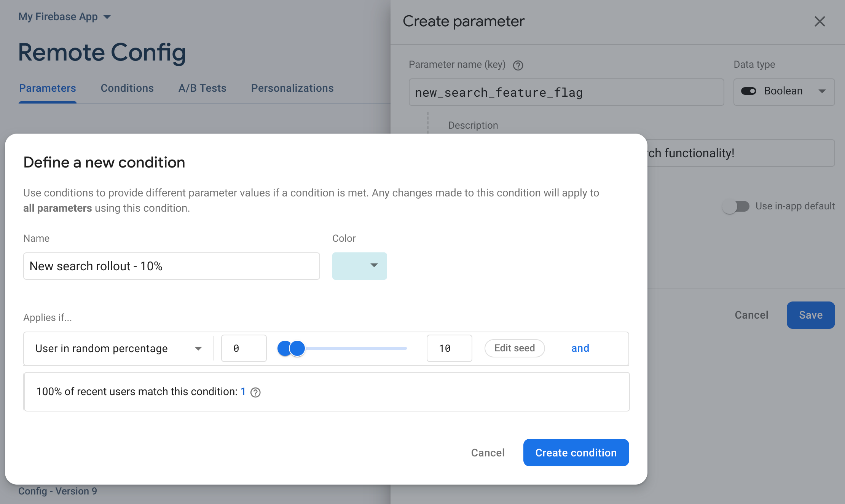Viewport: 845px width, 504px height.
Task: Switch to the Conditions tab
Action: (x=127, y=88)
